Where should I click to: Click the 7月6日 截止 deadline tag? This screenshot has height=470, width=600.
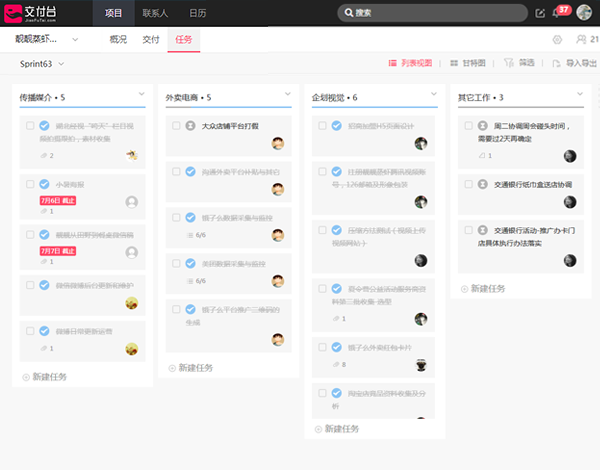(x=58, y=201)
